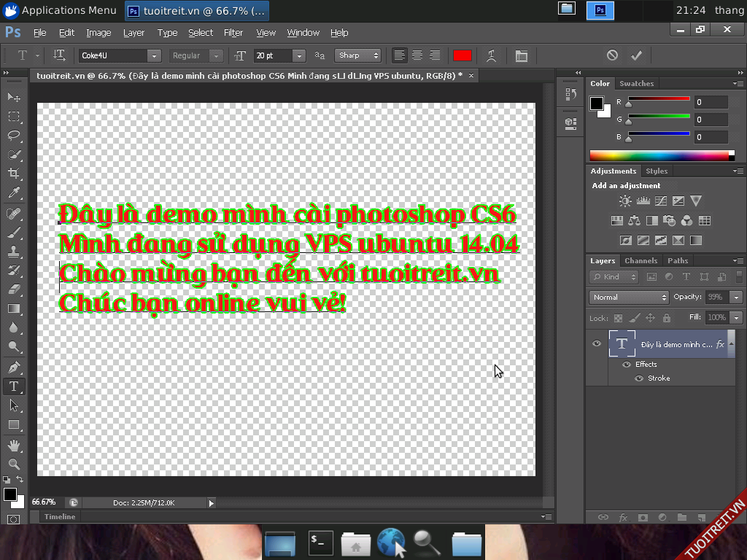Select the Hand tool
This screenshot has width=747, height=560.
tap(14, 445)
